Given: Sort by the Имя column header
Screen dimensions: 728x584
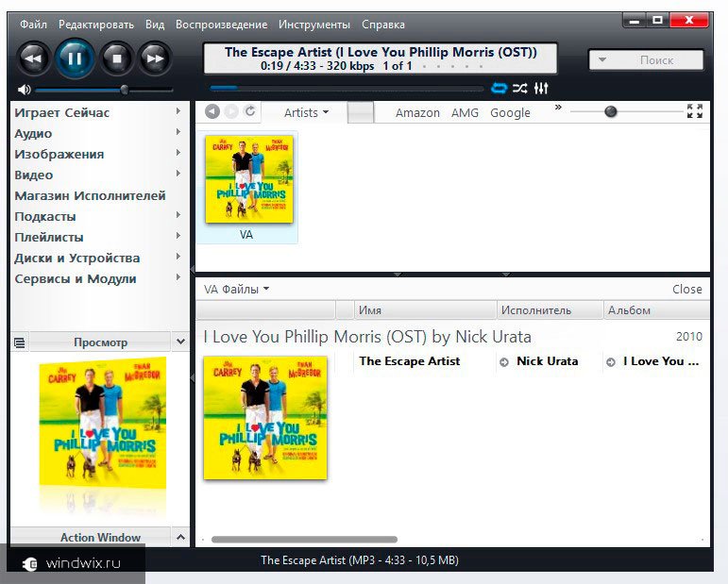Looking at the screenshot, I should pos(425,310).
